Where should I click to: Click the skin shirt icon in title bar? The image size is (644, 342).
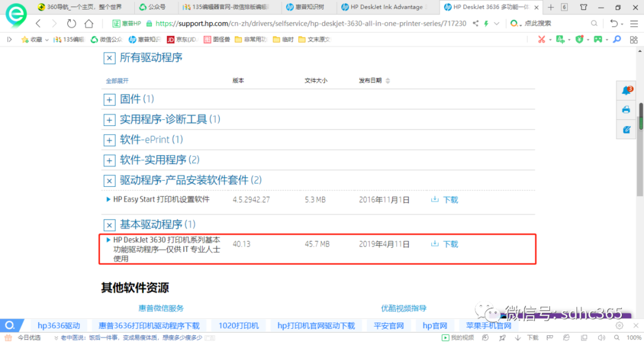pos(584,7)
